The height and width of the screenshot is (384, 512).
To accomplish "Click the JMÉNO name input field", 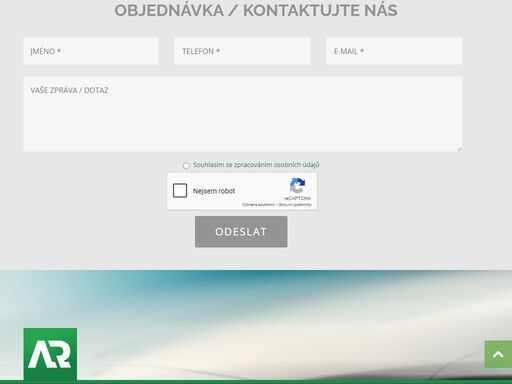I will 91,51.
